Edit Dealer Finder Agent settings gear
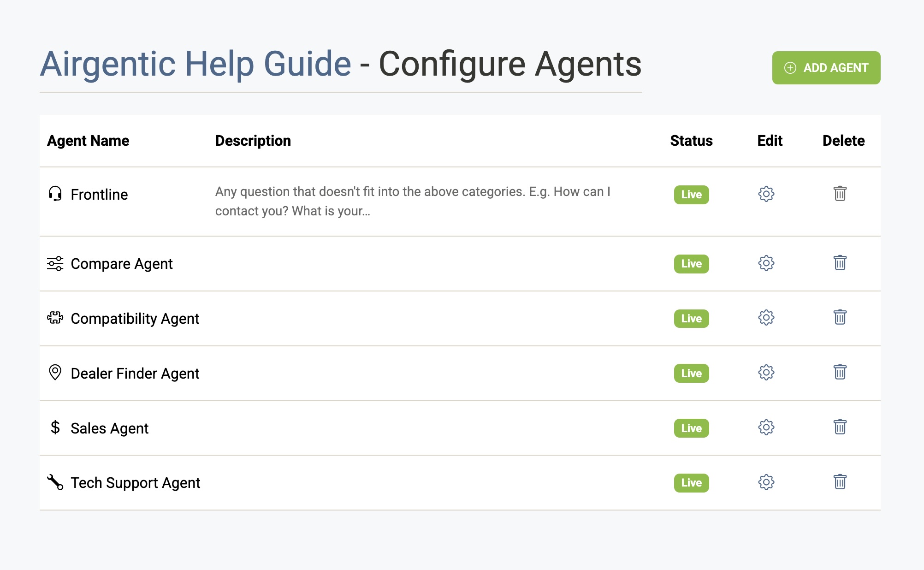Viewport: 924px width, 570px height. 766,373
